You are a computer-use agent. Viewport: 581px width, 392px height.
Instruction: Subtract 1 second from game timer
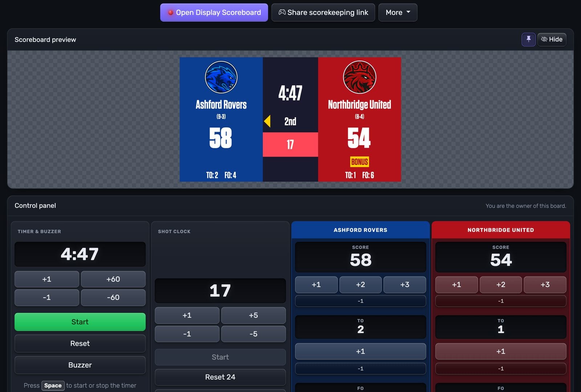(x=47, y=297)
